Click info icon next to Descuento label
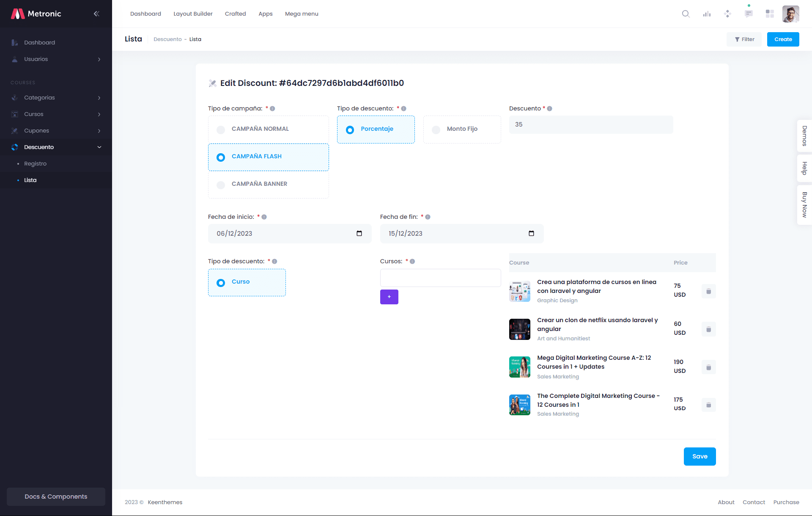 pyautogui.click(x=549, y=109)
